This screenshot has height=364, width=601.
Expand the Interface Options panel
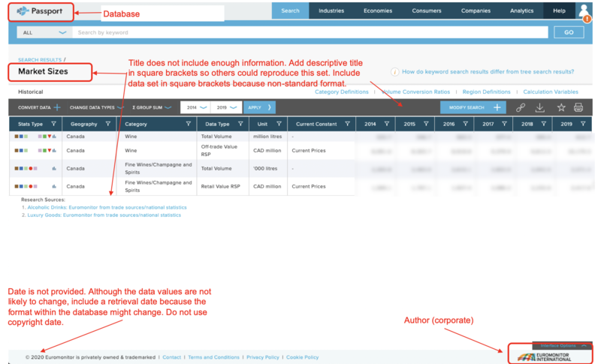pos(563,346)
